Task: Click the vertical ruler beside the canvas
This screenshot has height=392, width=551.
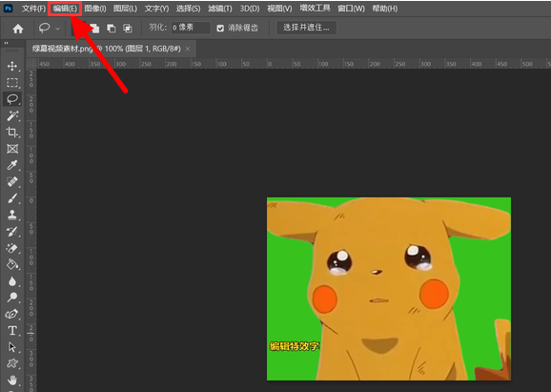Action: pyautogui.click(x=31, y=230)
